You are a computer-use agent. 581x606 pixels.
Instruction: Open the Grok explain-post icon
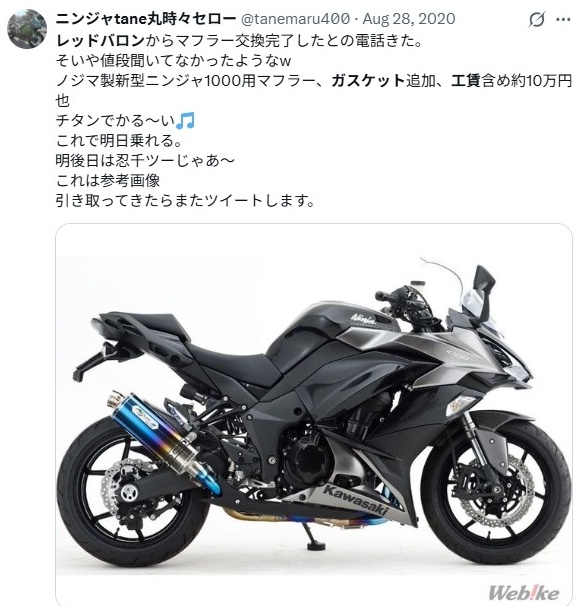tap(537, 19)
